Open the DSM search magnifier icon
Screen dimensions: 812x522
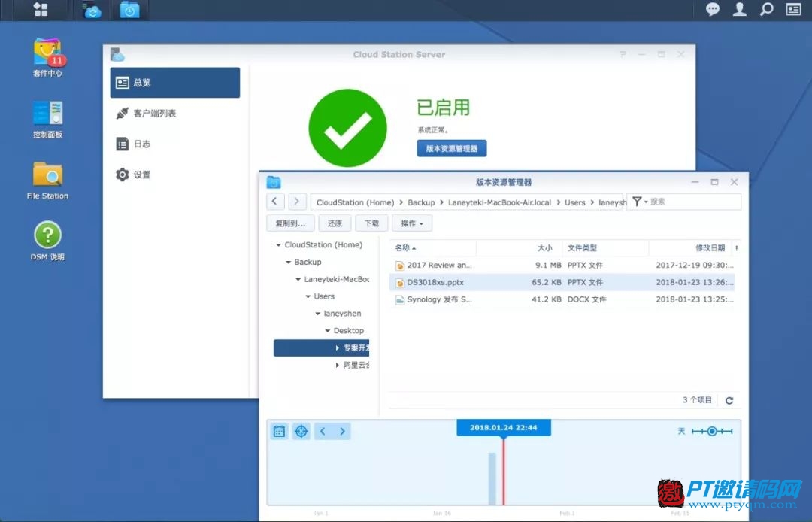(766, 9)
